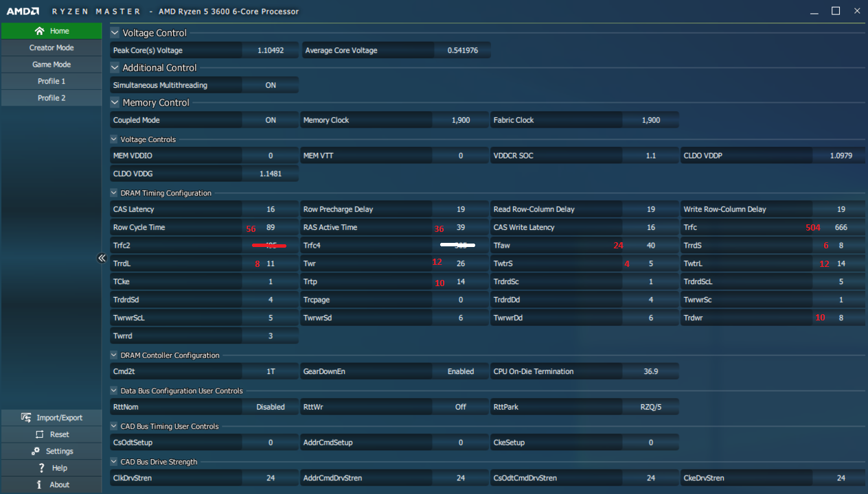This screenshot has width=868, height=494.
Task: Click the Tfaw value 40
Action: coord(651,245)
